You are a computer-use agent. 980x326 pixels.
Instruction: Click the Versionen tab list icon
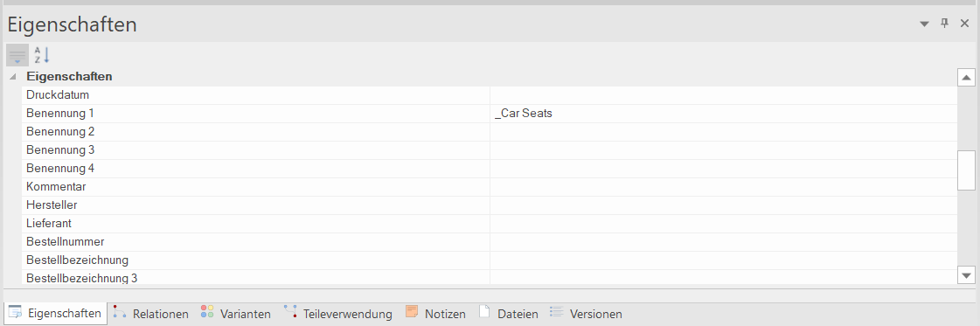tap(556, 312)
